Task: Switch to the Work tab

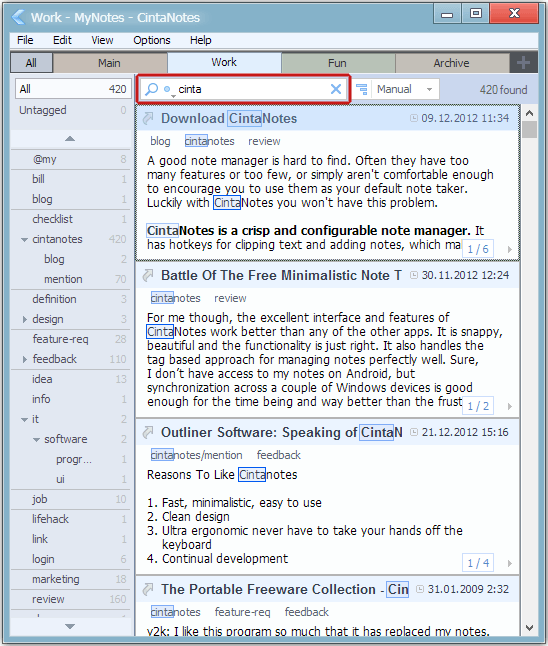Action: 224,62
